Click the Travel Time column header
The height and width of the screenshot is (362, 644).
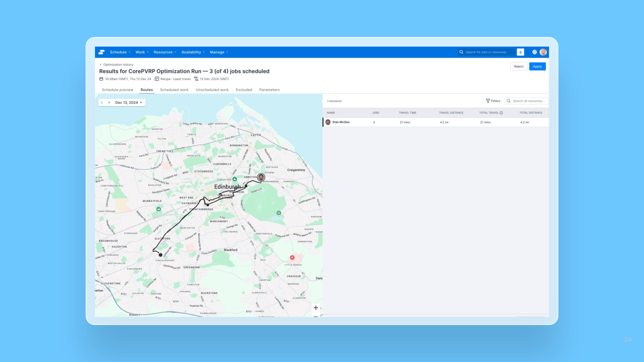(408, 113)
